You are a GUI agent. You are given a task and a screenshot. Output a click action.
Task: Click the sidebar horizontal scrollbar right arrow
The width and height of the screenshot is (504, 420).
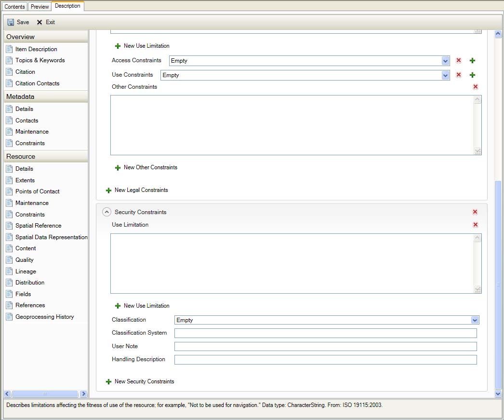(83, 394)
